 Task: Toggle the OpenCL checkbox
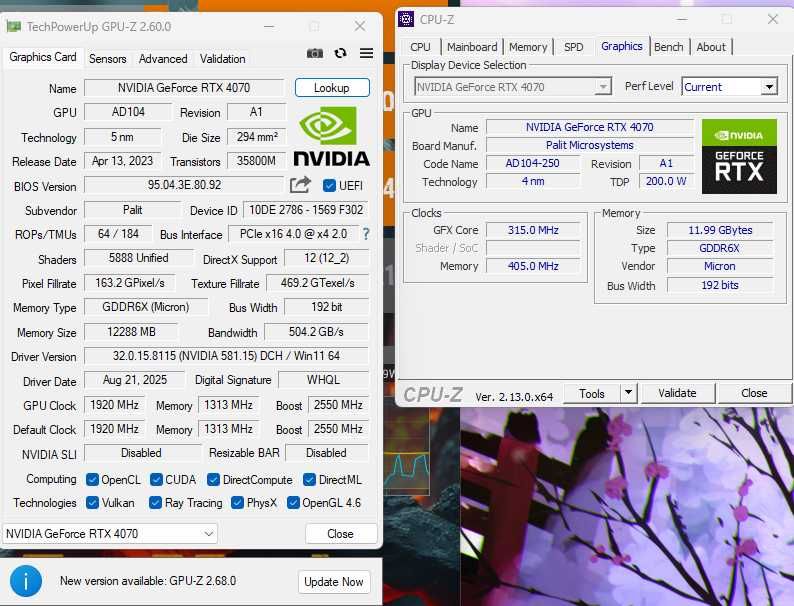click(92, 479)
